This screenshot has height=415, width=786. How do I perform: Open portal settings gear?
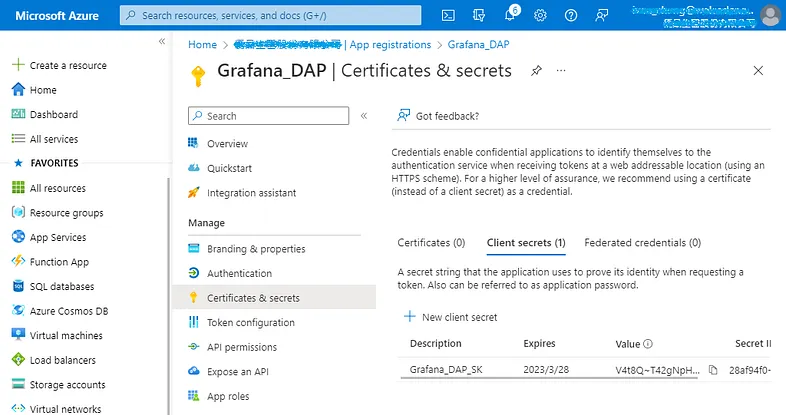pyautogui.click(x=540, y=16)
